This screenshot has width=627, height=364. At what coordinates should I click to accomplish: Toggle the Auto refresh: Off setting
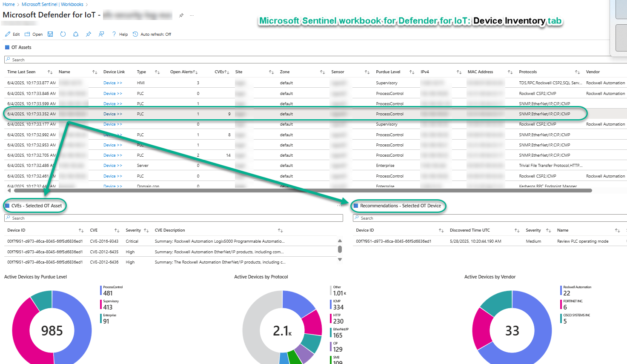[x=152, y=34]
